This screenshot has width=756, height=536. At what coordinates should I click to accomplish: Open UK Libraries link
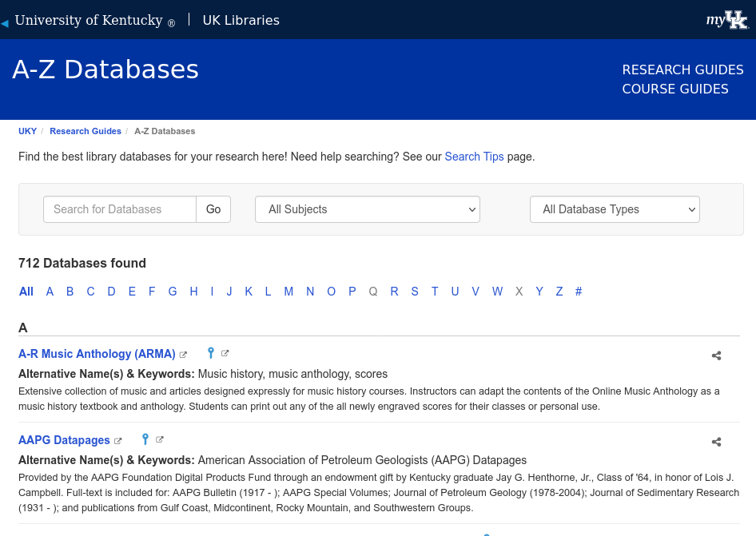click(x=241, y=20)
